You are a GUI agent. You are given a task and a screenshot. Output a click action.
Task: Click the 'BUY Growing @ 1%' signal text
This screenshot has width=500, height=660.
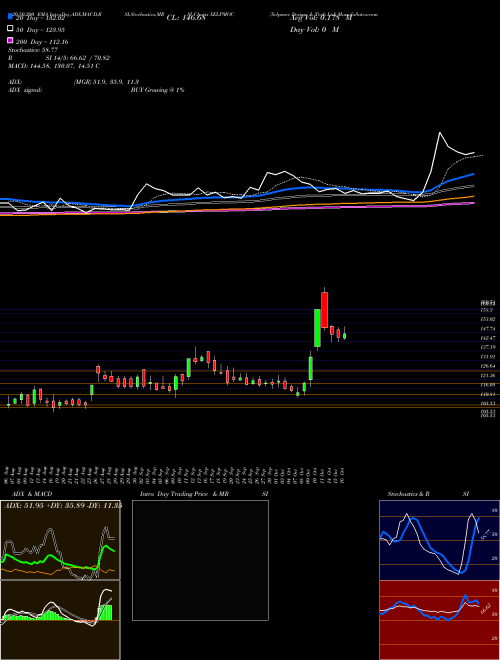point(157,90)
